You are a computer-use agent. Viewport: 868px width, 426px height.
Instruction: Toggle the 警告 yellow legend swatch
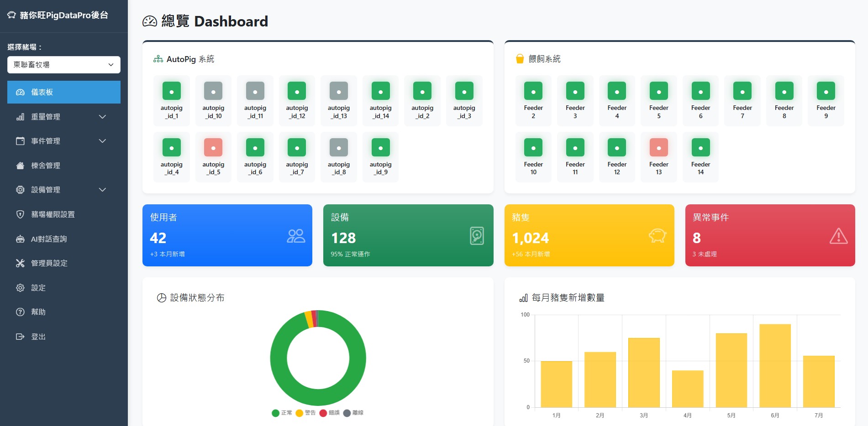click(300, 413)
